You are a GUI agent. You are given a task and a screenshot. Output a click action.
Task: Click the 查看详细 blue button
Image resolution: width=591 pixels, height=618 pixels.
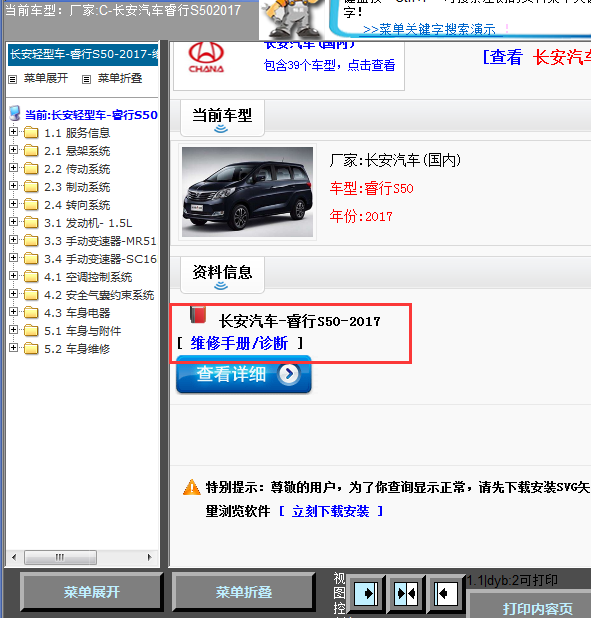[x=244, y=374]
